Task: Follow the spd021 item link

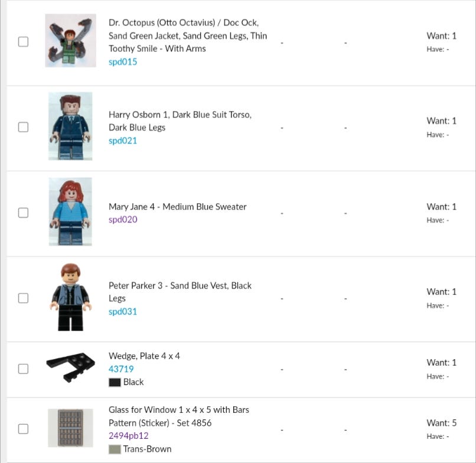Action: [123, 141]
